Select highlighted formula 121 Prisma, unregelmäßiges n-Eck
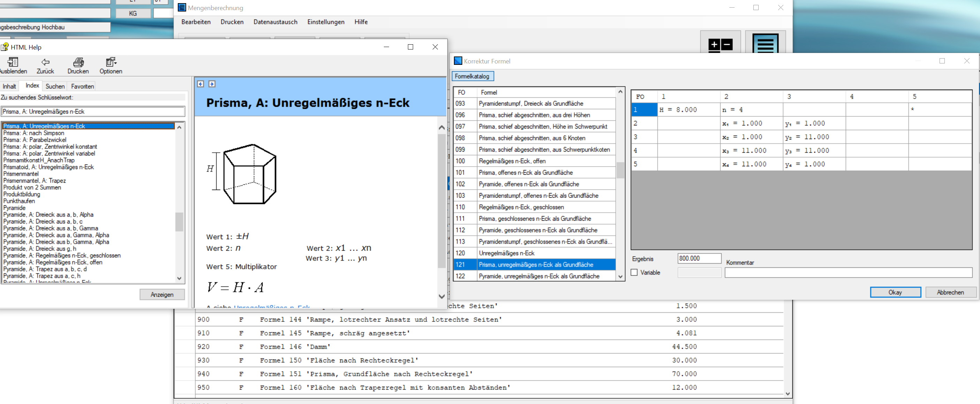The image size is (980, 404). [534, 264]
